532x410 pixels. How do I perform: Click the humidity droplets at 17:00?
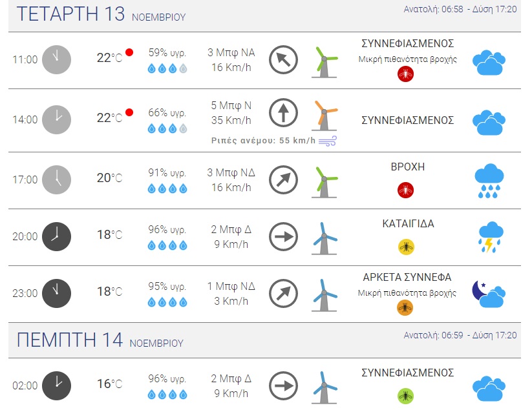coord(167,189)
